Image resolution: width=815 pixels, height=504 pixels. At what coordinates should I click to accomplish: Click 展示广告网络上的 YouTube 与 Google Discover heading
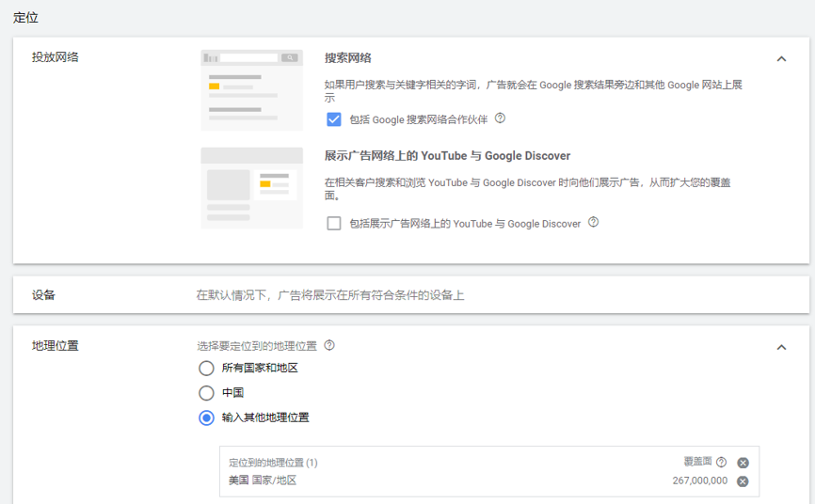coord(447,156)
